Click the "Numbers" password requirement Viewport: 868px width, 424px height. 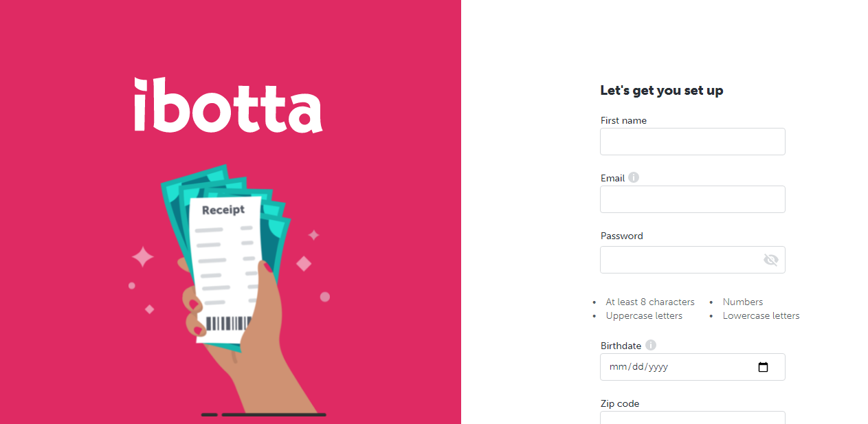[743, 302]
